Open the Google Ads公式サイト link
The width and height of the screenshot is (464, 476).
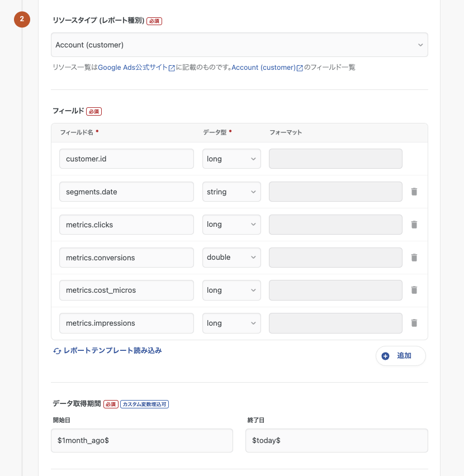tap(136, 68)
